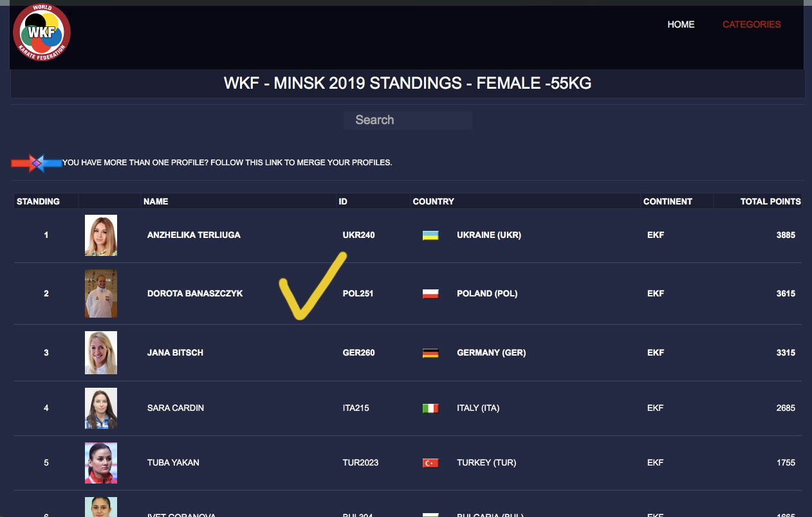The image size is (812, 517).
Task: Open Dorota Banaszczyk's profile name link
Action: point(195,294)
